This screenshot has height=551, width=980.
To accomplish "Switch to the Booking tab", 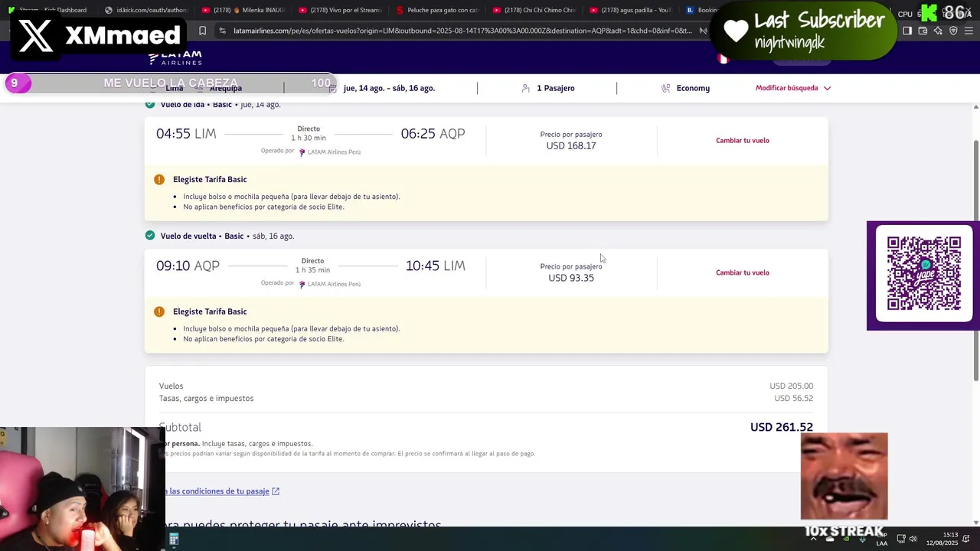I will coord(701,10).
